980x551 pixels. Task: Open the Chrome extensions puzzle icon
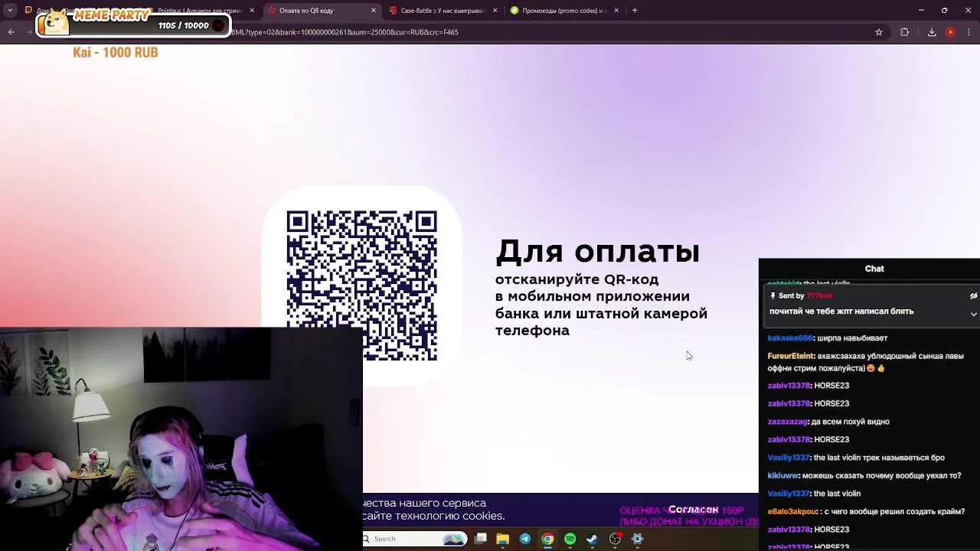pos(905,32)
